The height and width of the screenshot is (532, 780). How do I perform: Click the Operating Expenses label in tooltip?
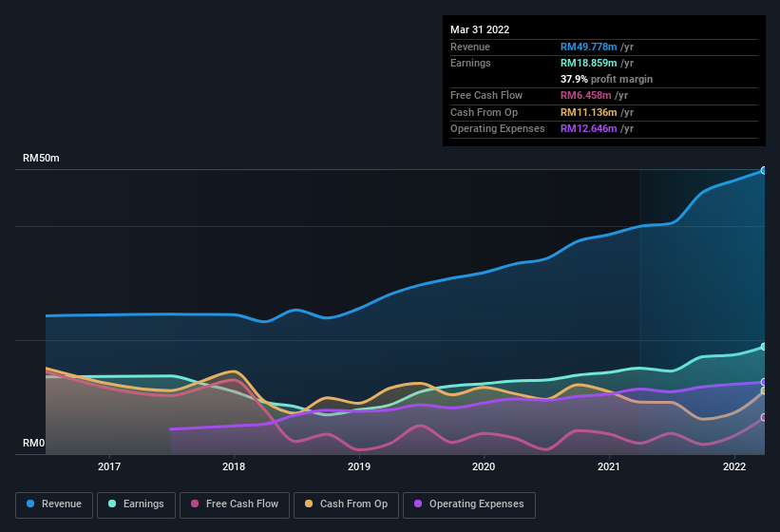(498, 129)
